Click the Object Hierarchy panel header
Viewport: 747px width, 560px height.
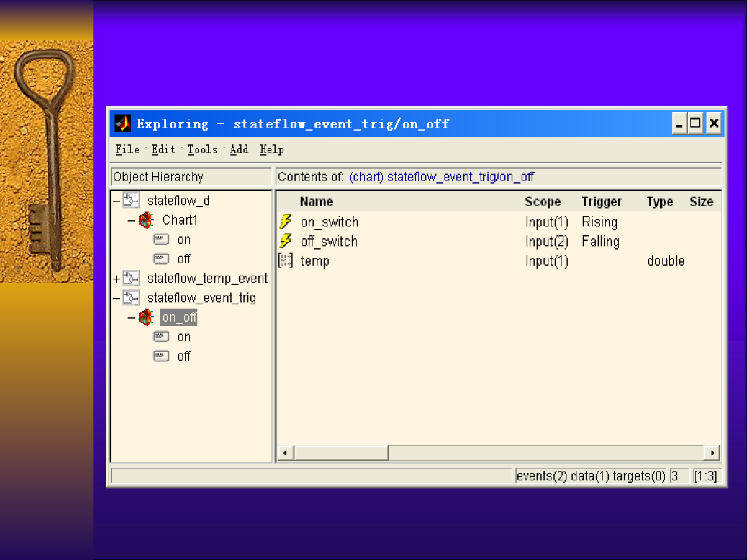point(191,177)
